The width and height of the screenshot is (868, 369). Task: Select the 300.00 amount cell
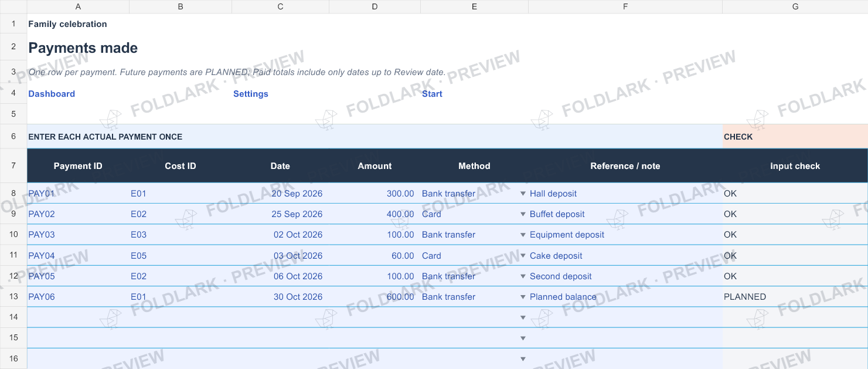375,194
